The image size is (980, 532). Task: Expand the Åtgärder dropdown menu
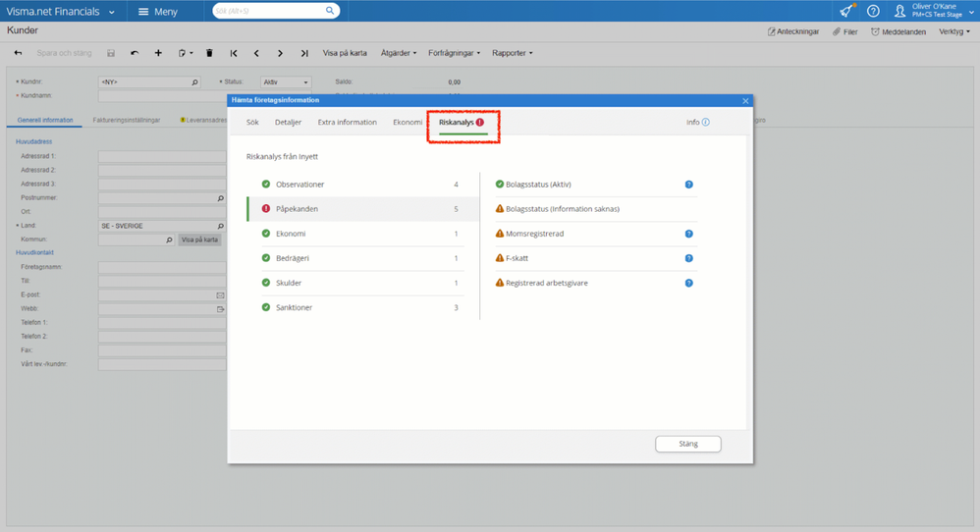pos(399,53)
